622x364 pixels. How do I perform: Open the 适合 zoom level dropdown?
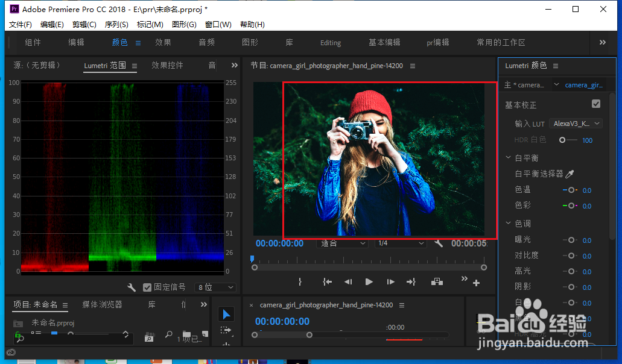tap(342, 243)
